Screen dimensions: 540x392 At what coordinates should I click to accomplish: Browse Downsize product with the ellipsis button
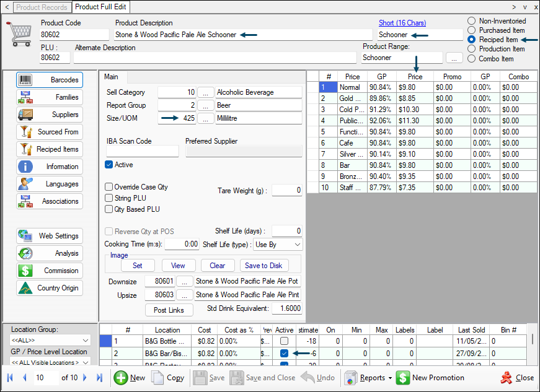coord(185,281)
